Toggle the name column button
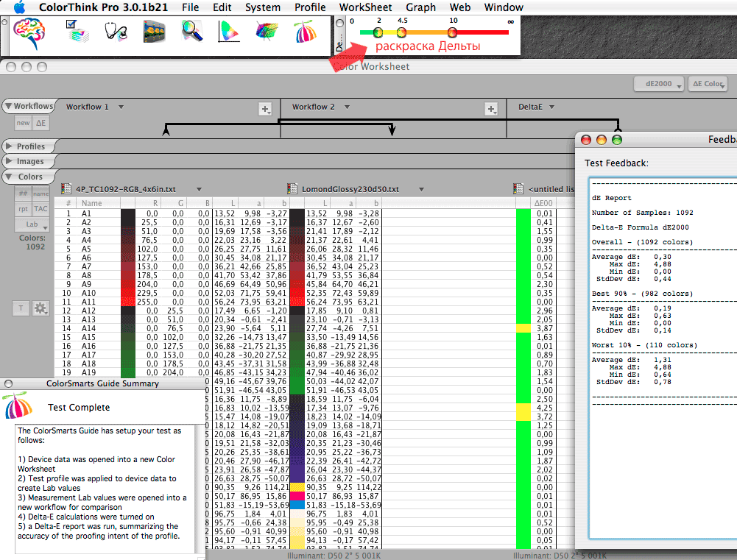 [40, 194]
